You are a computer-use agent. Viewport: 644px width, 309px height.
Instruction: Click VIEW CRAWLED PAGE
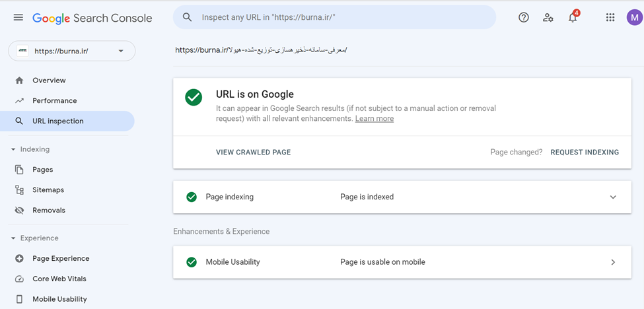coord(253,153)
